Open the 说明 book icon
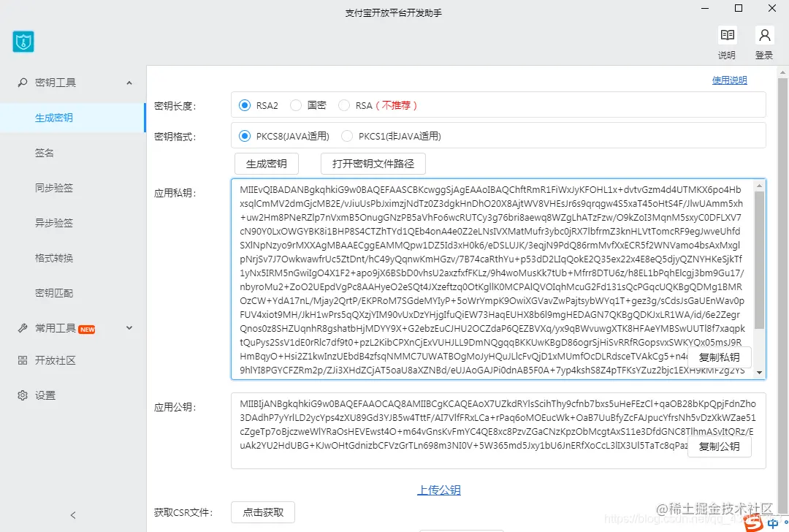Screen dimensions: 789x532 (727, 35)
